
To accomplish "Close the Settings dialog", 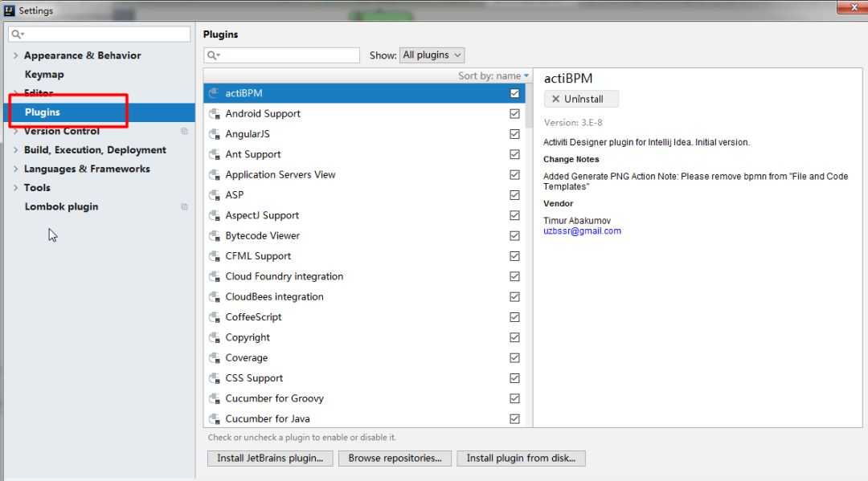I will 853,7.
